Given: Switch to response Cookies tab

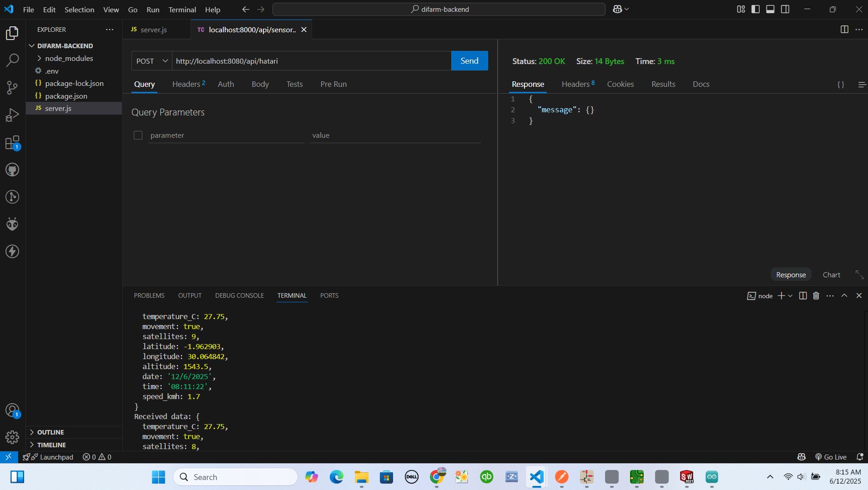Looking at the screenshot, I should click(x=621, y=85).
